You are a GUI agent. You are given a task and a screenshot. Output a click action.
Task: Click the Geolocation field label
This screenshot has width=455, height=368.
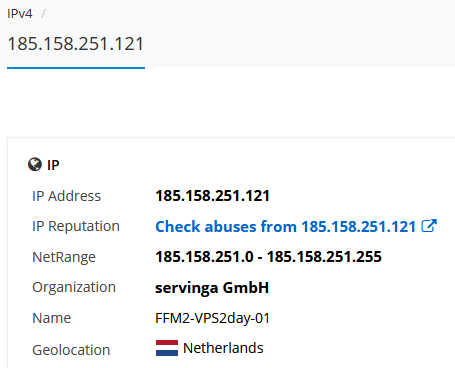click(x=71, y=350)
